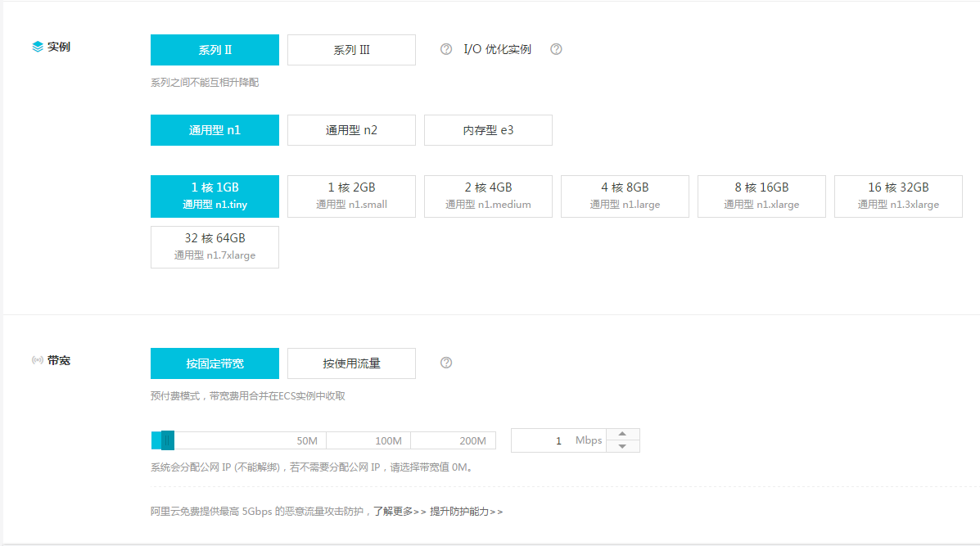Select 1 核 2GB n1.small spec
The height and width of the screenshot is (546, 980).
[x=351, y=196]
